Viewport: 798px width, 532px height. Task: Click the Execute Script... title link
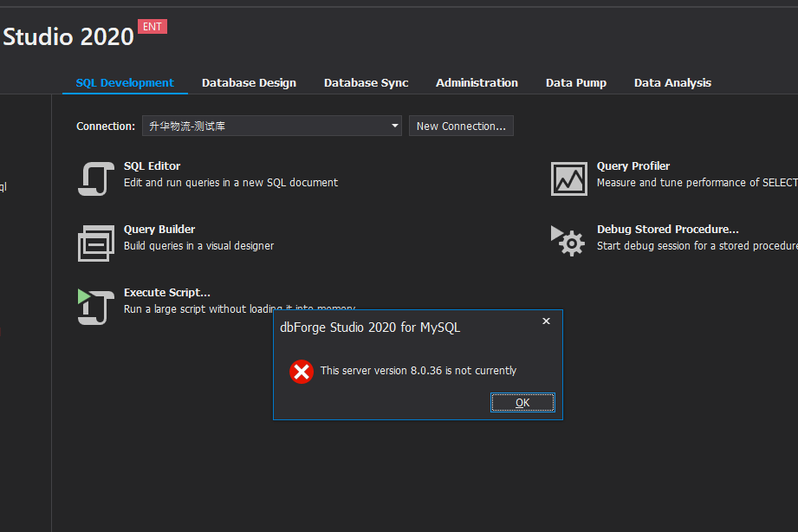coord(167,293)
